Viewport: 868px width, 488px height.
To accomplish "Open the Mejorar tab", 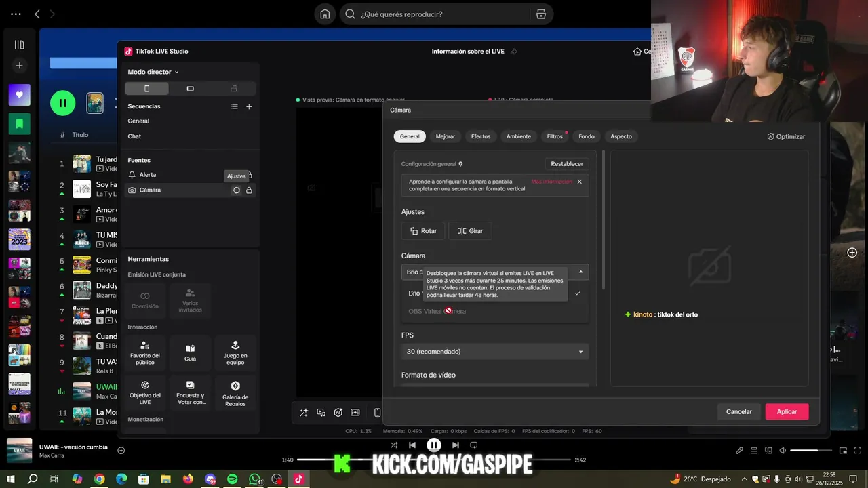I will point(446,136).
